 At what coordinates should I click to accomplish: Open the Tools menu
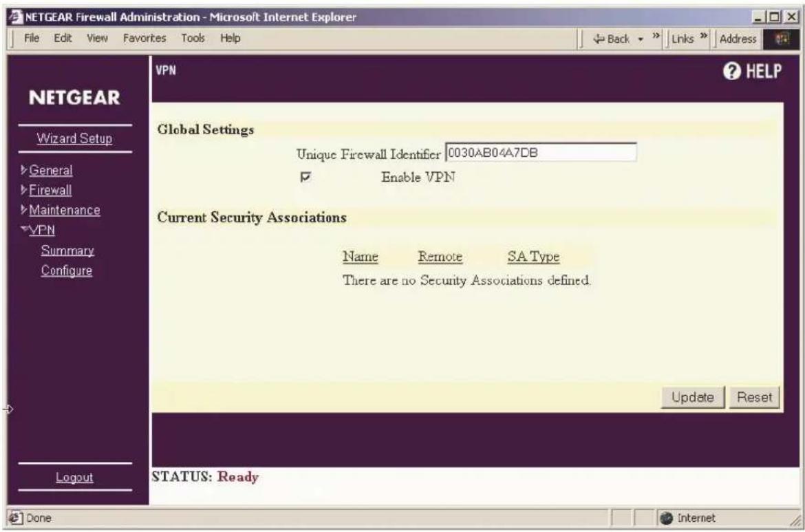tap(193, 39)
